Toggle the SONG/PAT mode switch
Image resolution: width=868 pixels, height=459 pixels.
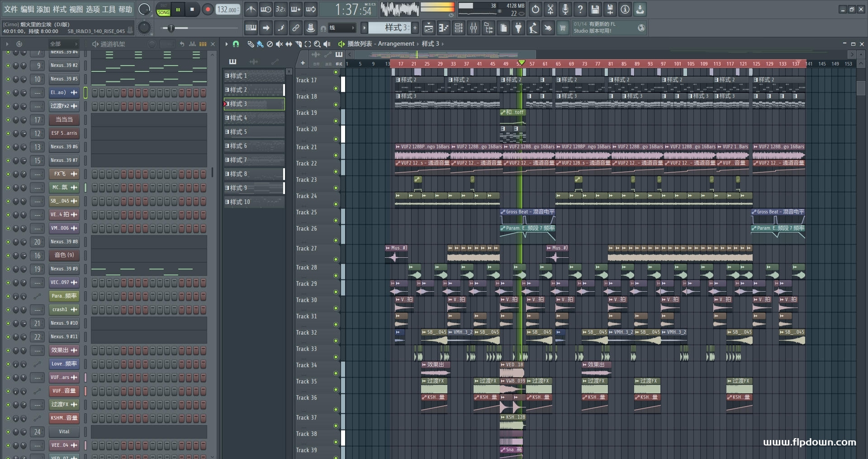click(x=163, y=9)
